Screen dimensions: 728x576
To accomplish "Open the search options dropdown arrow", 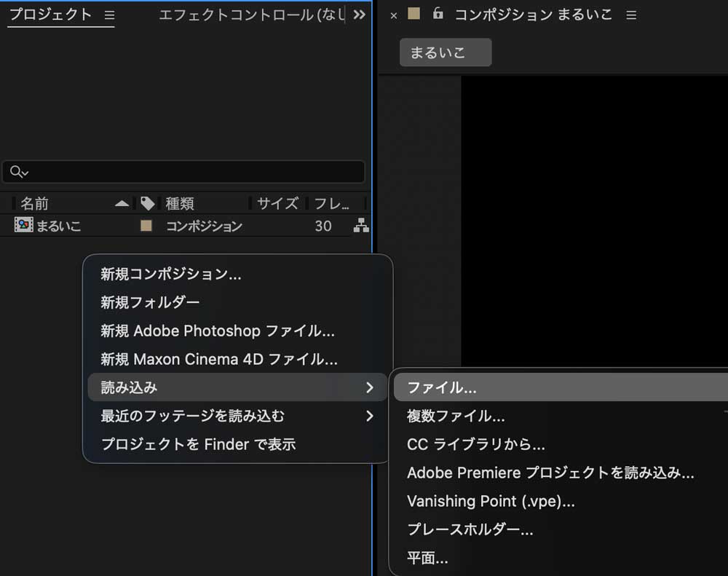I will coord(23,173).
